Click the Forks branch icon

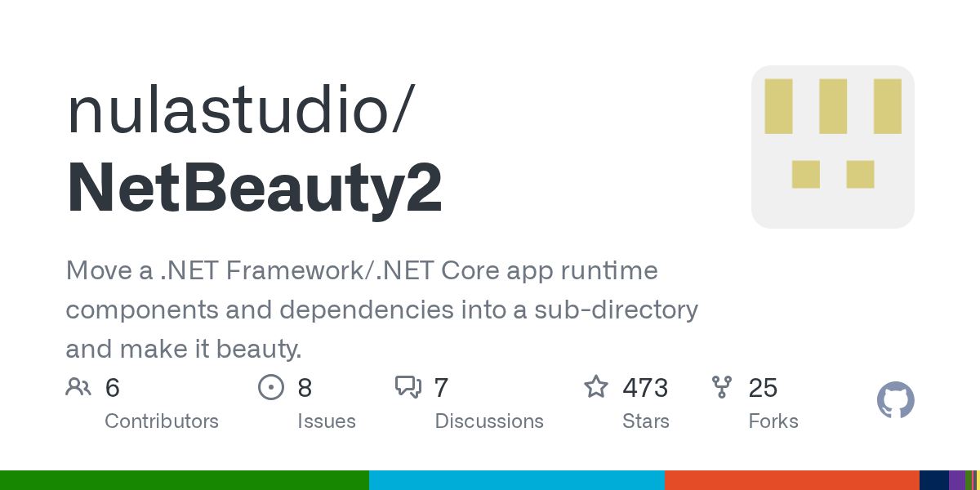pos(722,387)
